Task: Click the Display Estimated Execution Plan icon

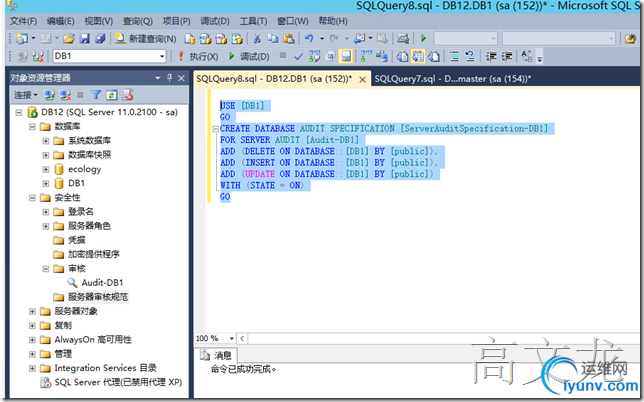Action: point(315,56)
